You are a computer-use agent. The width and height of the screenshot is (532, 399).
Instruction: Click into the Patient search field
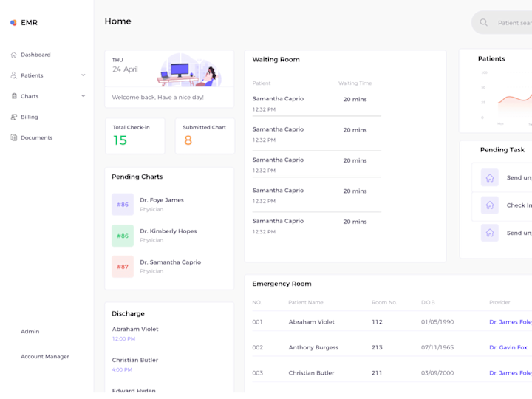502,22
